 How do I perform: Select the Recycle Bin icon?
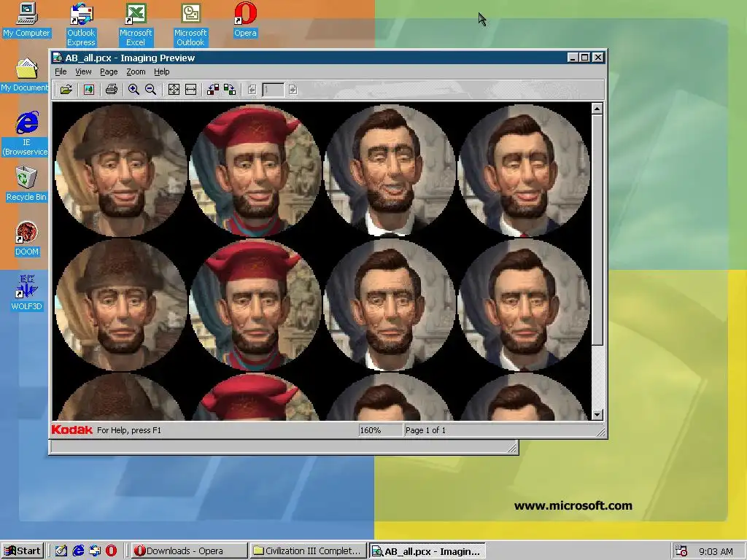point(26,184)
